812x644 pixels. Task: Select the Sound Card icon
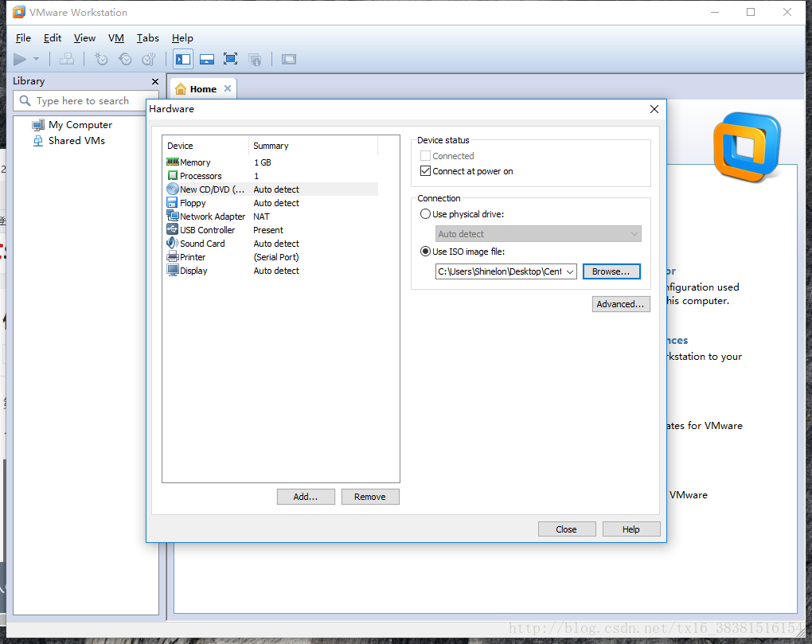point(173,242)
